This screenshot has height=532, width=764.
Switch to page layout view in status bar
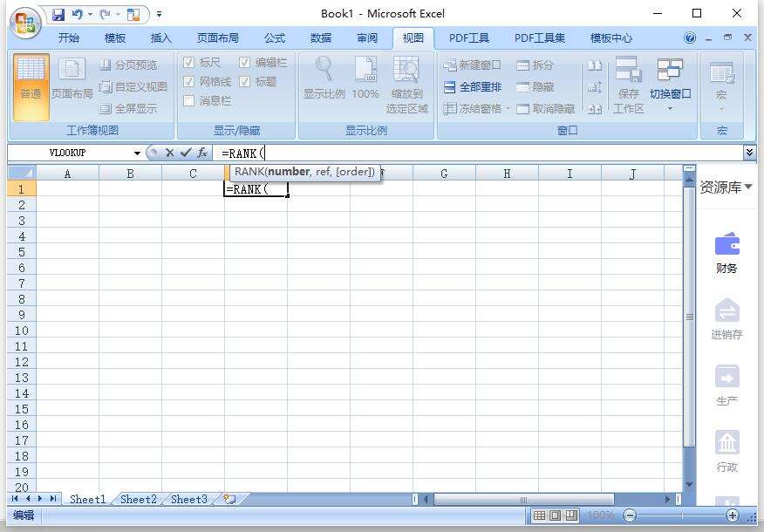point(555,515)
